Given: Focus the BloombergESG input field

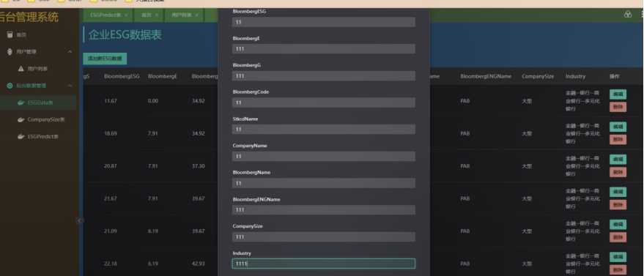Looking at the screenshot, I should point(324,22).
